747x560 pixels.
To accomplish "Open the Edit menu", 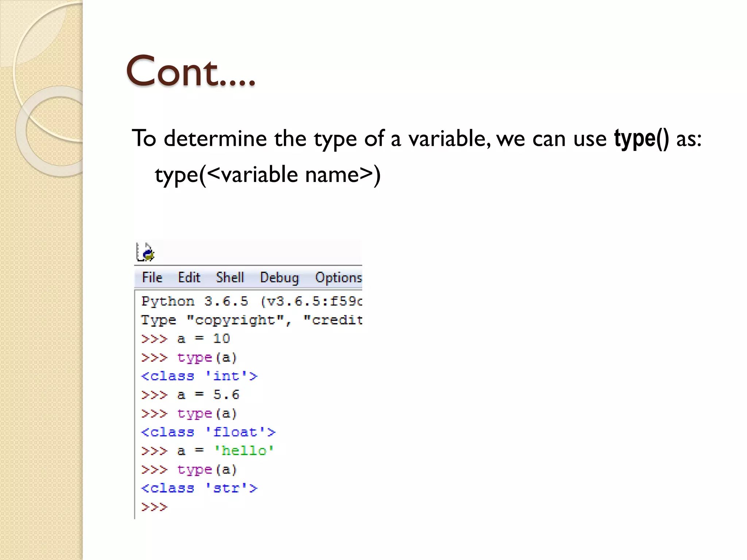I will [x=189, y=278].
